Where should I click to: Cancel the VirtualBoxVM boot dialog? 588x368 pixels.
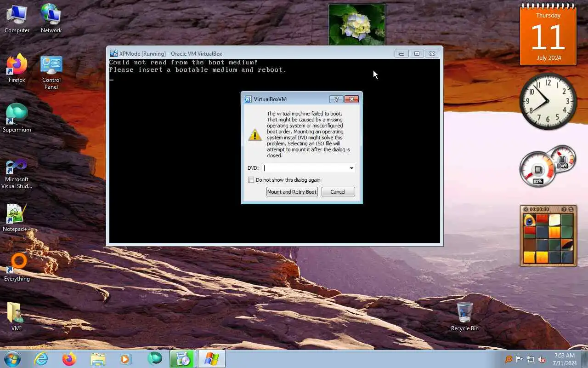click(338, 192)
